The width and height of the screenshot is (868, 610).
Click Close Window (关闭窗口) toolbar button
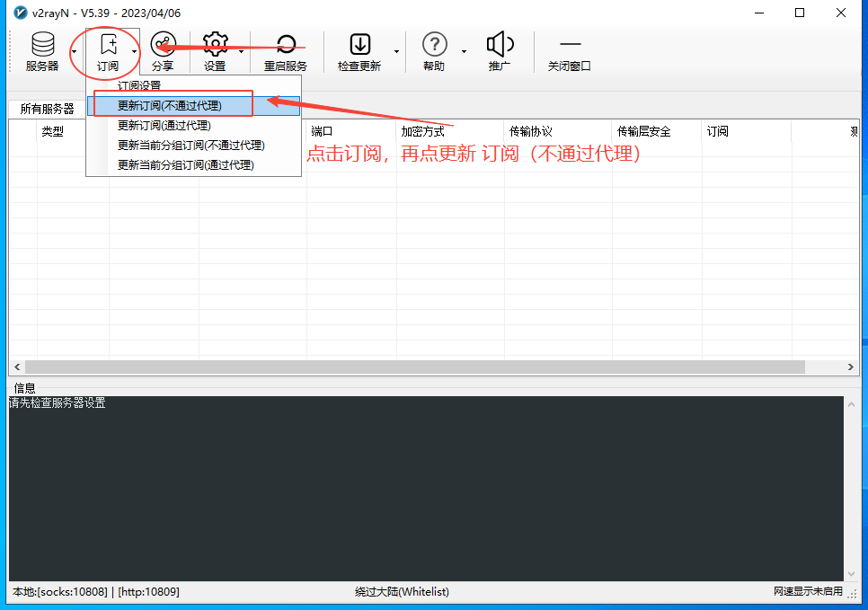(x=570, y=45)
